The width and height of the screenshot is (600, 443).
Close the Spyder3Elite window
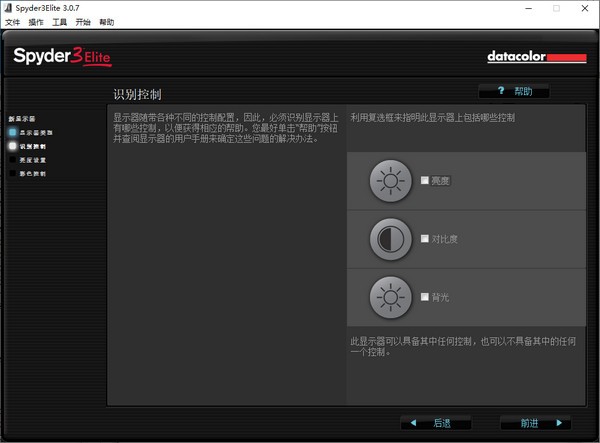[585, 8]
